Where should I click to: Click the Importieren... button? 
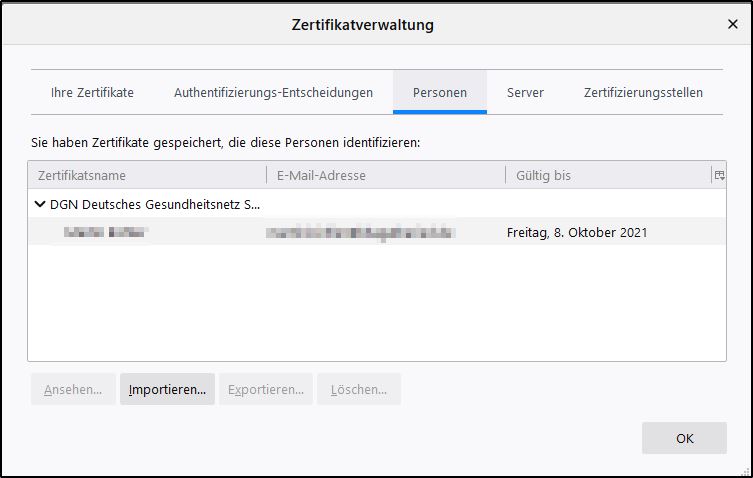(167, 389)
